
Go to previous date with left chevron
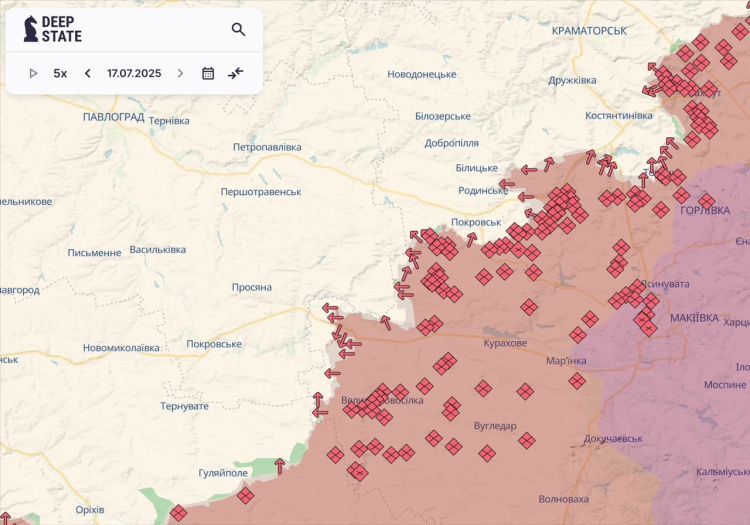coord(88,73)
